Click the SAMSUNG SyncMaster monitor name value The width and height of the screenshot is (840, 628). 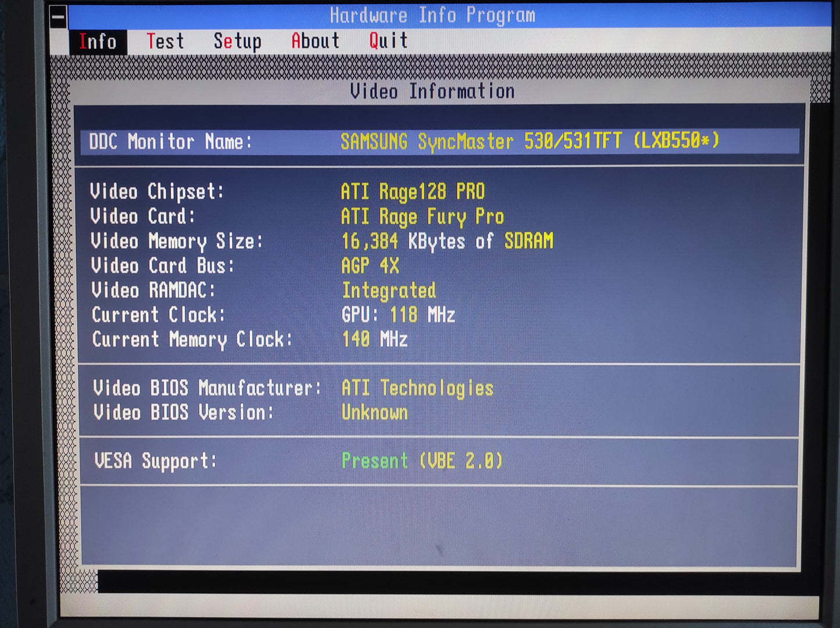tap(530, 140)
